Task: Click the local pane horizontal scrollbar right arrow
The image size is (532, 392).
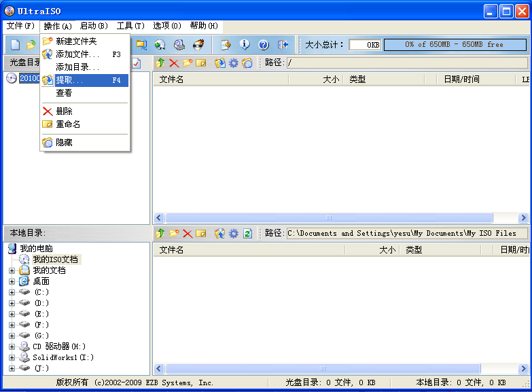Action: (x=523, y=369)
